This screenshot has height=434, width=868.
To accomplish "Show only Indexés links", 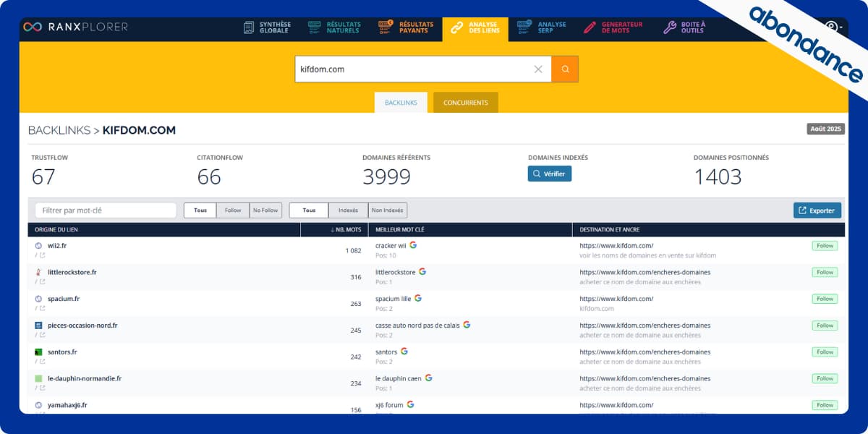I will [348, 210].
